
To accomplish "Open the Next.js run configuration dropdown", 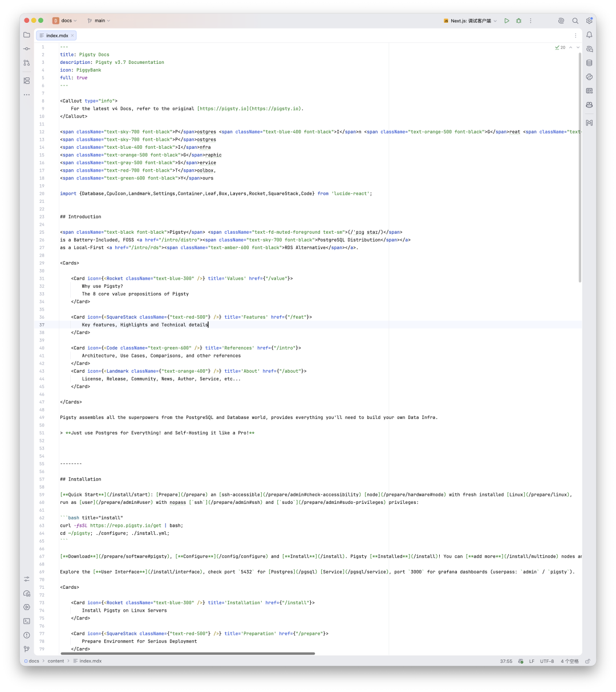I will pyautogui.click(x=470, y=21).
